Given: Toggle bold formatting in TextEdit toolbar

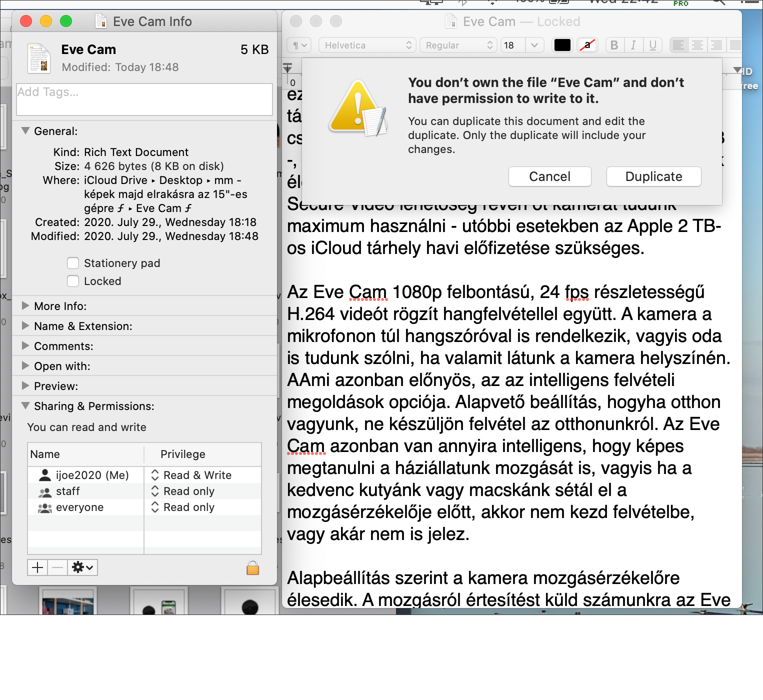Looking at the screenshot, I should click(614, 45).
